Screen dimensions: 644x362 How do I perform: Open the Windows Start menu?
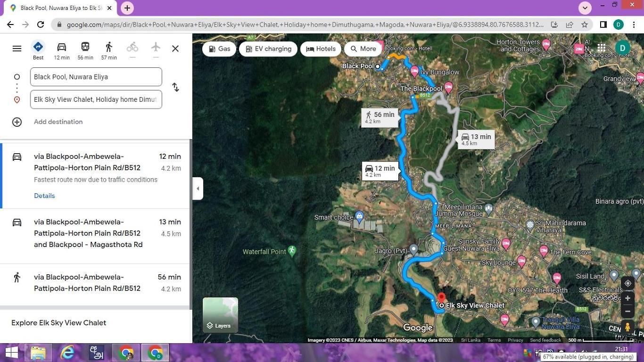coord(11,353)
